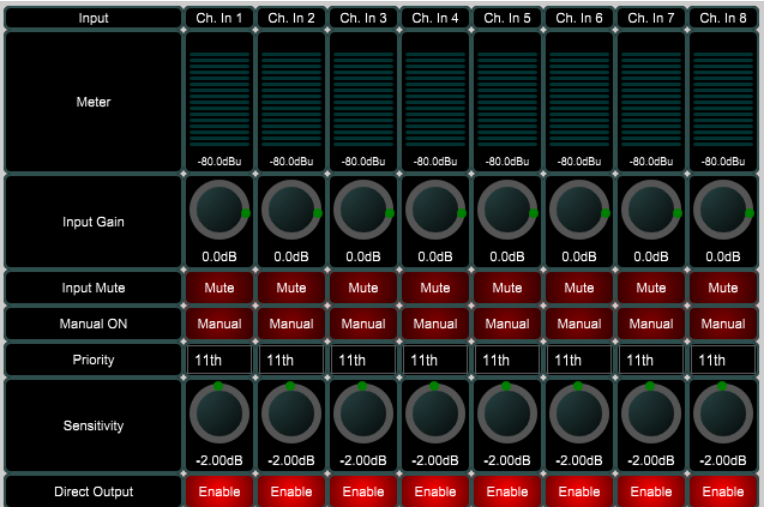The height and width of the screenshot is (507, 764).
Task: Enable Direct Output for Ch. In 5
Action: (x=507, y=491)
